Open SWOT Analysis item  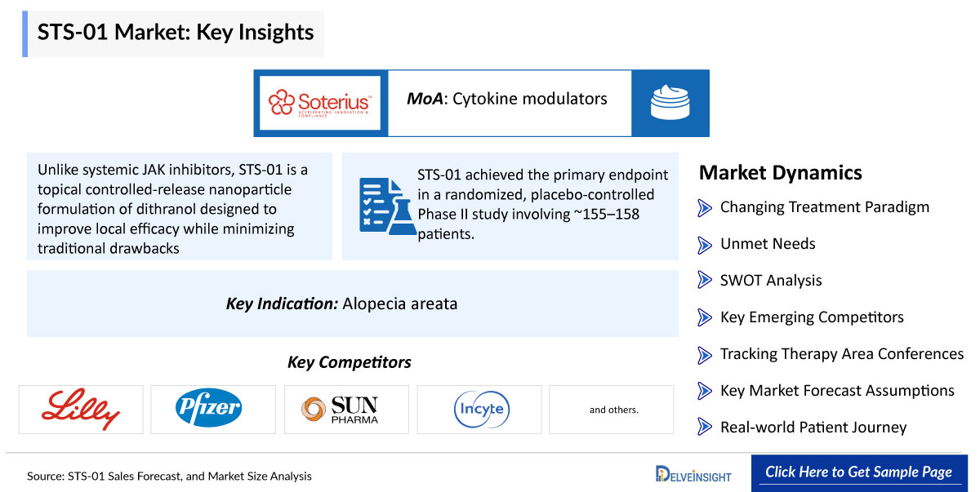pos(771,281)
